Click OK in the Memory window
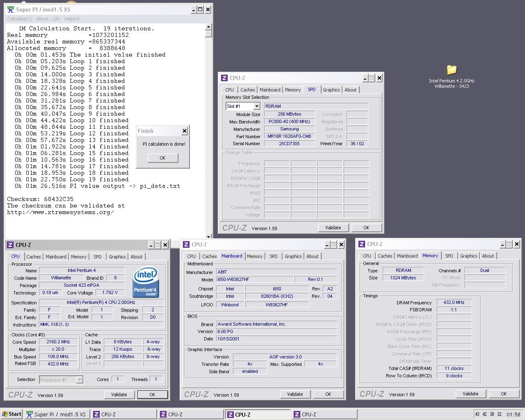 click(504, 394)
